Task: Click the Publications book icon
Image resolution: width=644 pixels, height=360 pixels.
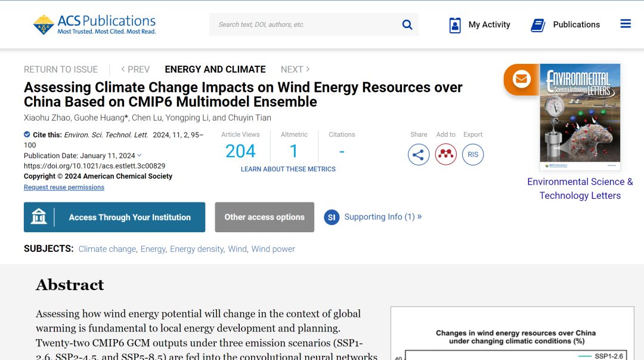Action: point(538,25)
